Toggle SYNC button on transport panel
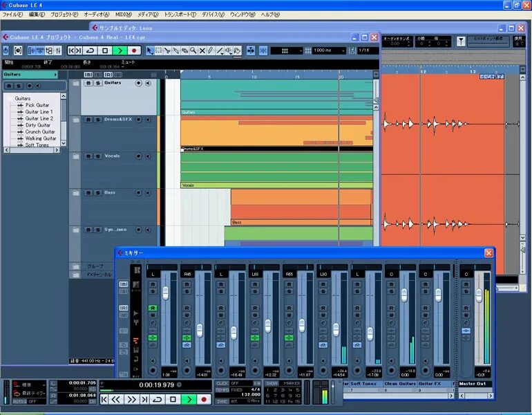This screenshot has width=532, height=415. point(222,401)
